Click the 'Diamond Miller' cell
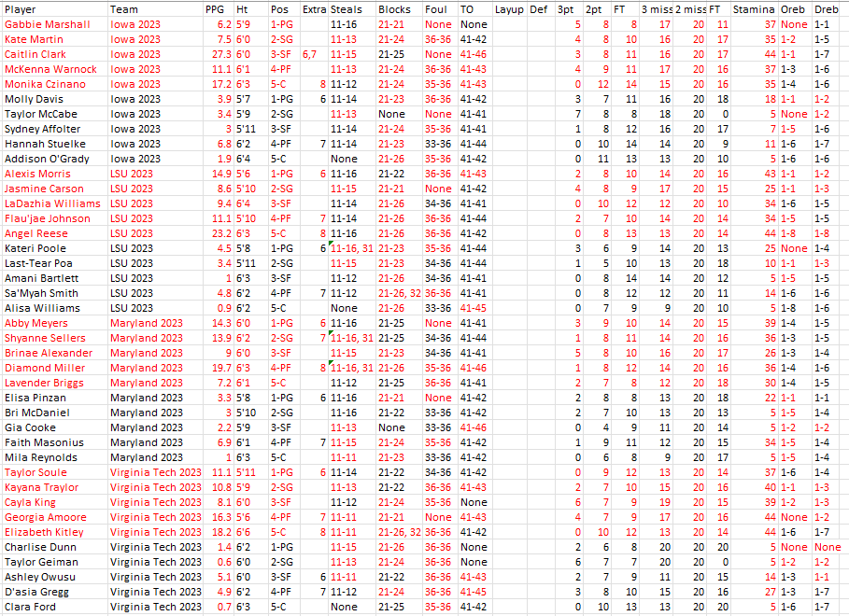 (x=54, y=368)
